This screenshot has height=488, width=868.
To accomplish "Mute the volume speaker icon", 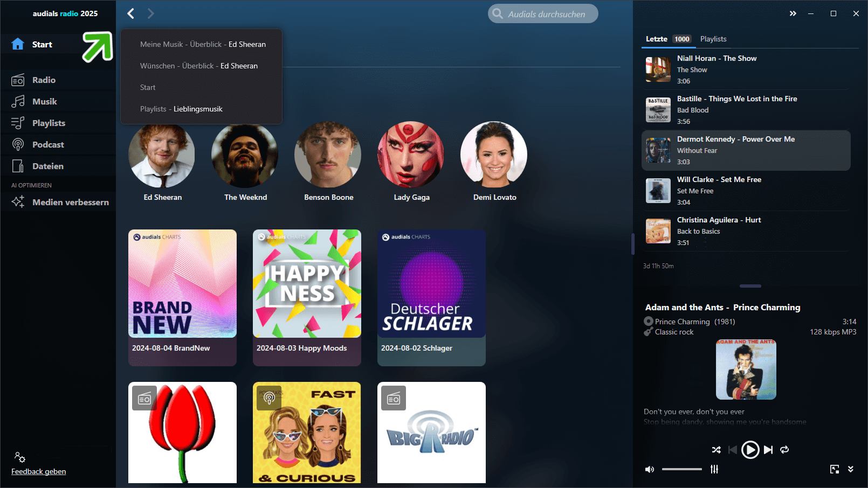I will pos(650,469).
